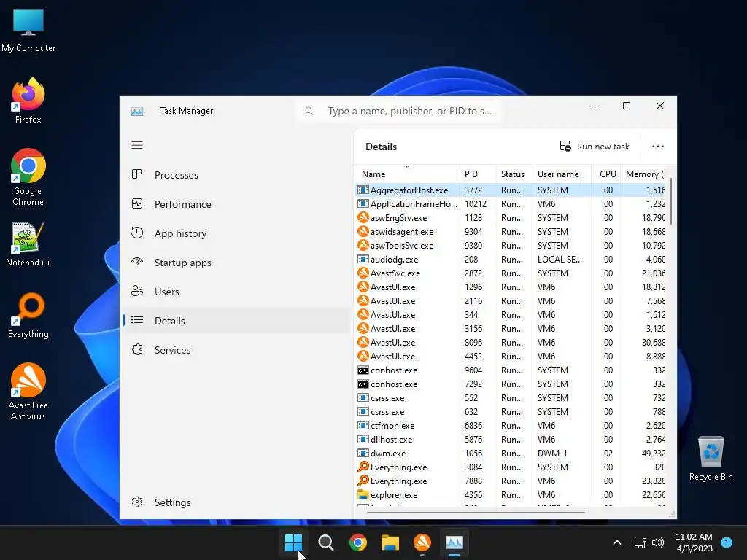
Task: Click the aswidsagent.exe process icon
Action: click(x=363, y=231)
